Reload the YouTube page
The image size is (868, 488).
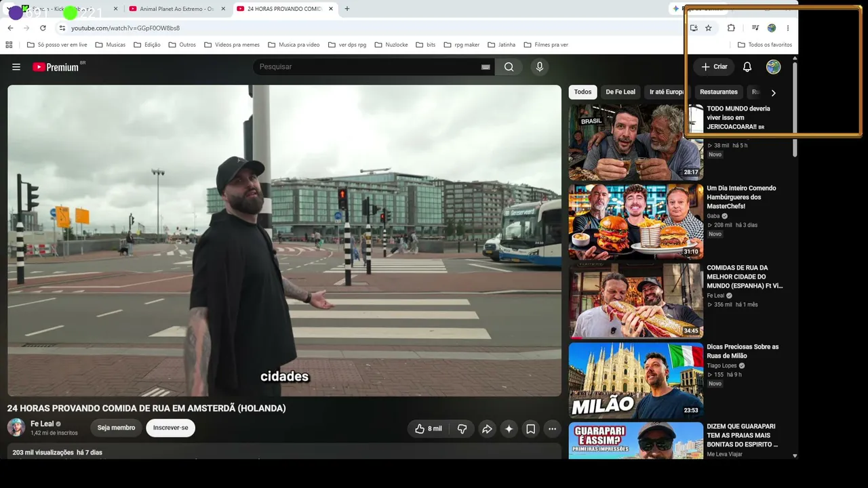[x=43, y=28]
